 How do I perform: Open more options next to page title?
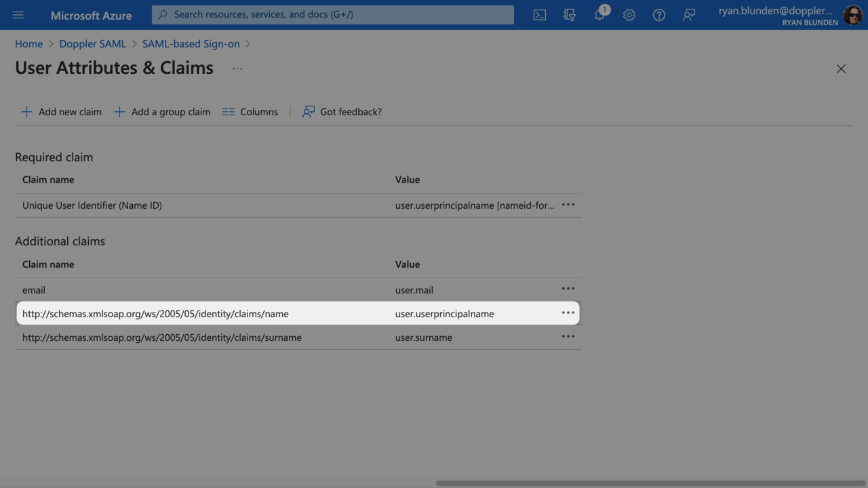237,68
